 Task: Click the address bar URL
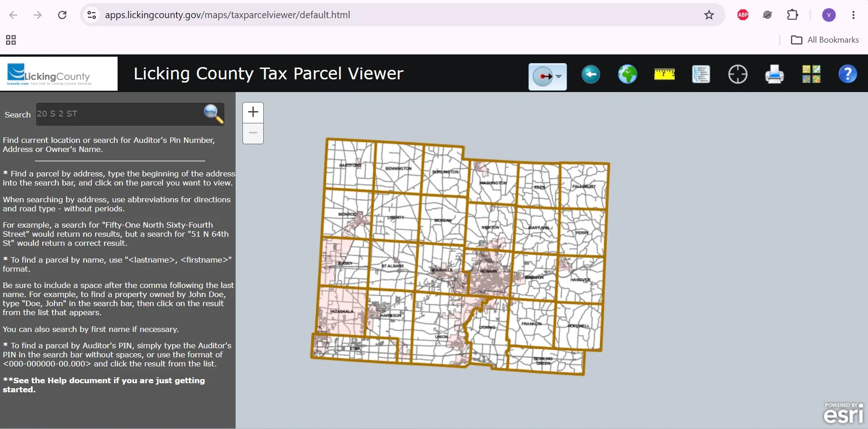[227, 15]
